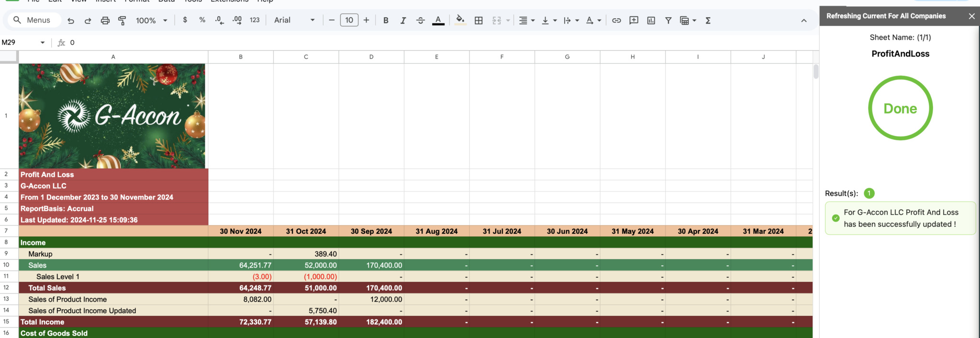Select the "31 Oct 2024" column heading cell
This screenshot has height=338, width=980.
pos(306,231)
